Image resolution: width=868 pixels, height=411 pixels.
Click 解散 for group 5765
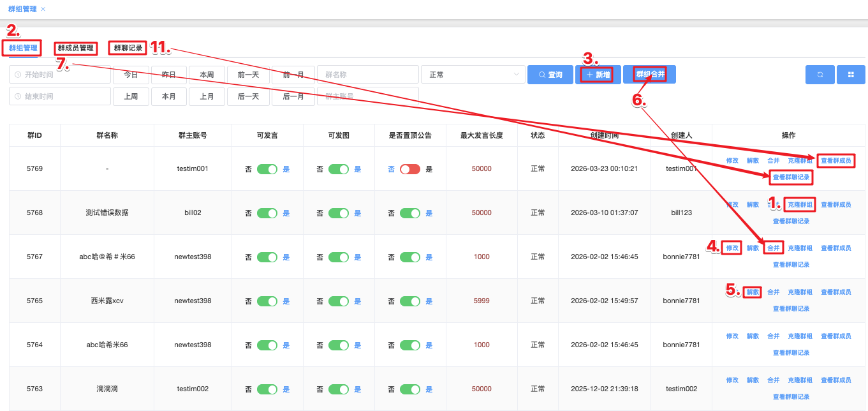pyautogui.click(x=753, y=292)
